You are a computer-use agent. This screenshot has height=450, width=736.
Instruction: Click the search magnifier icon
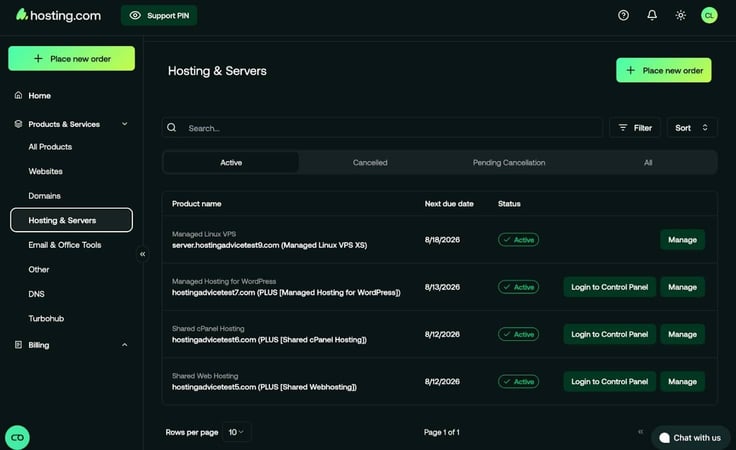[x=172, y=128]
